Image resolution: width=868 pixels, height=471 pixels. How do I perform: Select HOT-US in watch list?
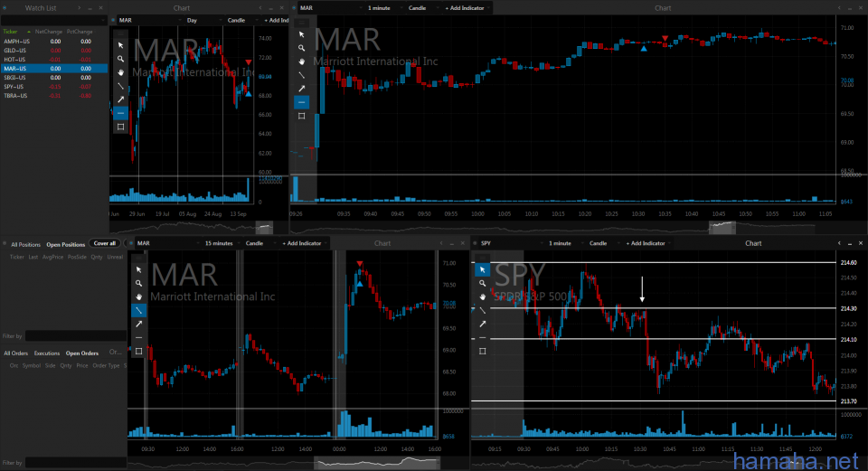pos(53,60)
